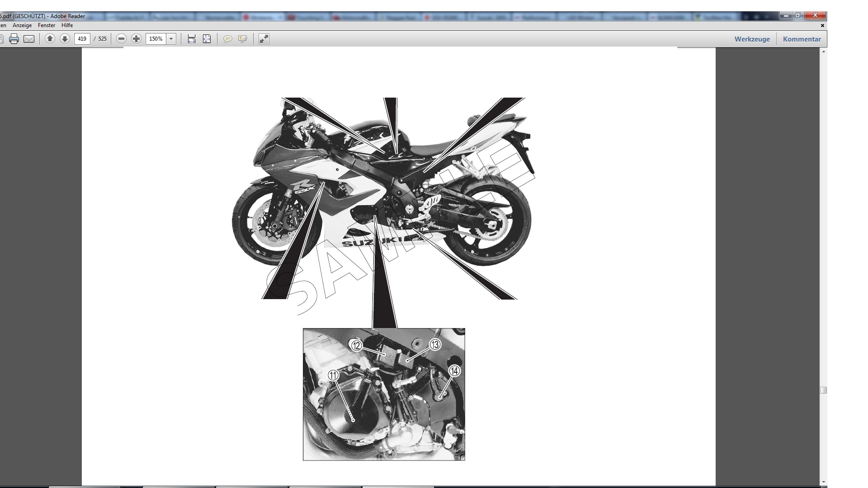Fit one full page to window icon

click(207, 39)
